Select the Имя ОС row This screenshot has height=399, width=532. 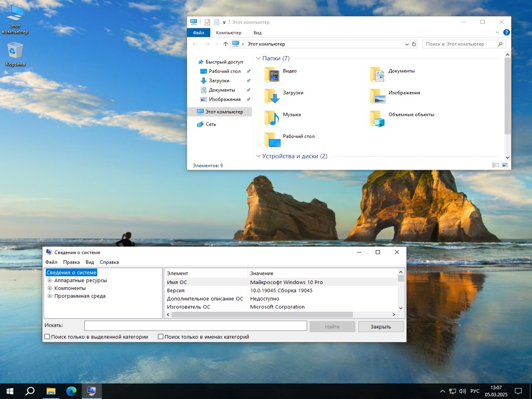pyautogui.click(x=281, y=282)
